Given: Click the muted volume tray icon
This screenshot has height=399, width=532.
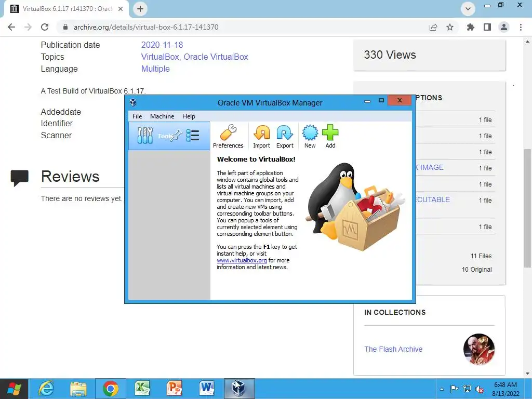Looking at the screenshot, I should (480, 389).
